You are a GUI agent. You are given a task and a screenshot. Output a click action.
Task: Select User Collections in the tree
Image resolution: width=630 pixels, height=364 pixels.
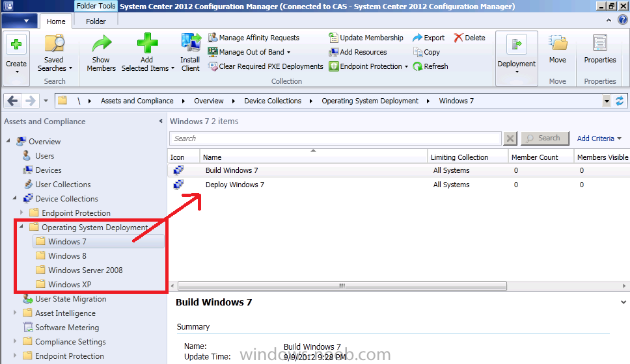click(x=62, y=185)
